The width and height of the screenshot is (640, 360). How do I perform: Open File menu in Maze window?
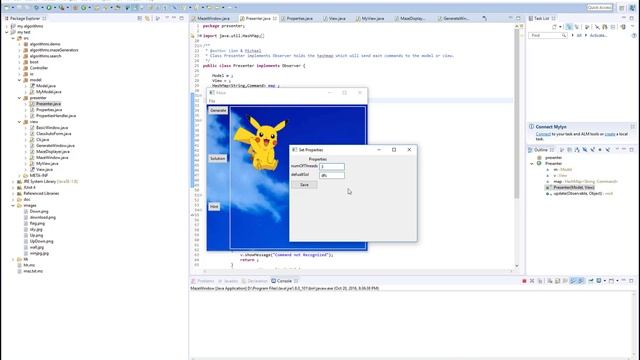(x=212, y=101)
